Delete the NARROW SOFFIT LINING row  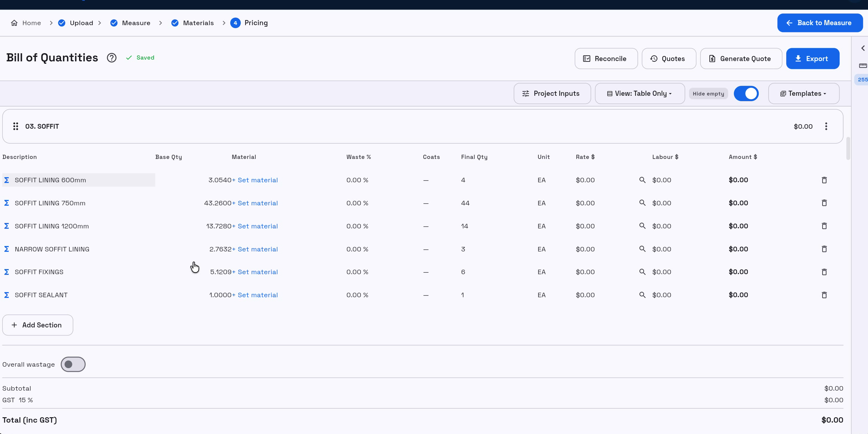coord(824,249)
